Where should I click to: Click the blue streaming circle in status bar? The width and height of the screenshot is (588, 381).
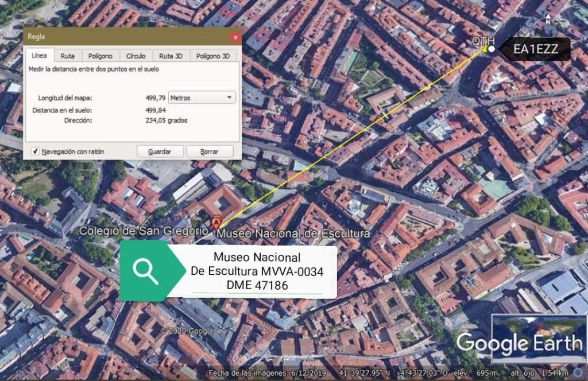(579, 372)
